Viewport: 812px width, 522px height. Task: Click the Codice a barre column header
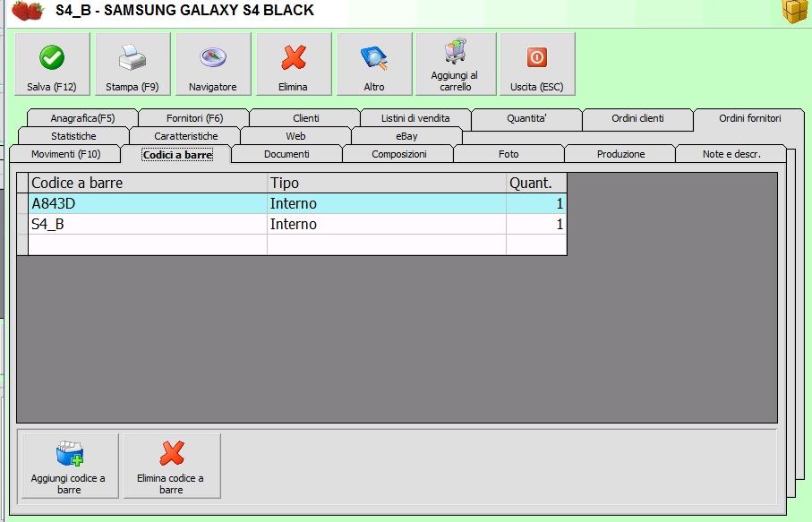pyautogui.click(x=148, y=183)
